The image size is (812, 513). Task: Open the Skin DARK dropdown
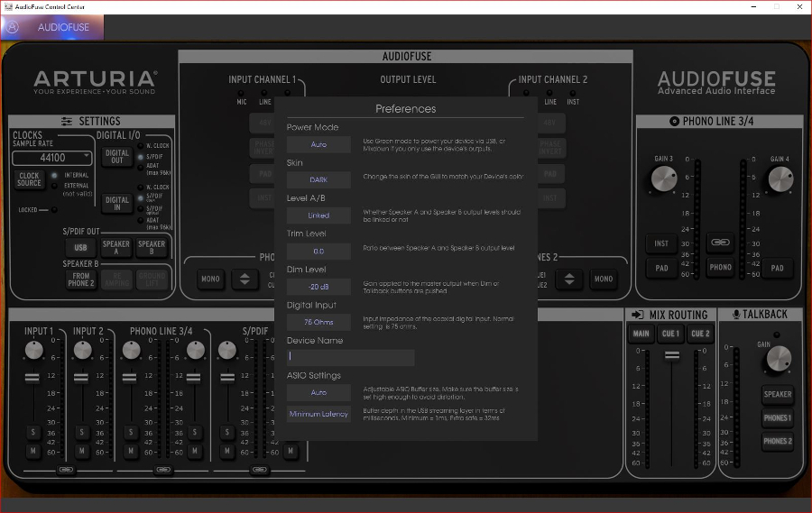(318, 179)
